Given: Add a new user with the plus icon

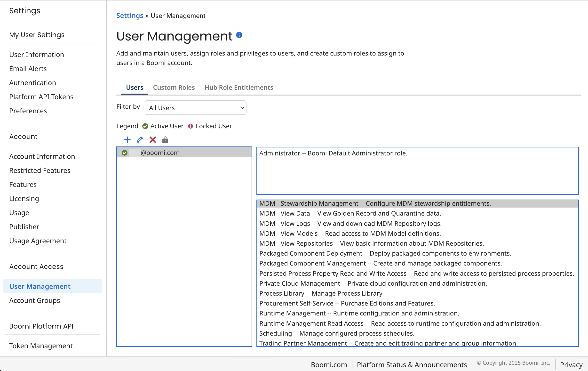Looking at the screenshot, I should (x=127, y=140).
